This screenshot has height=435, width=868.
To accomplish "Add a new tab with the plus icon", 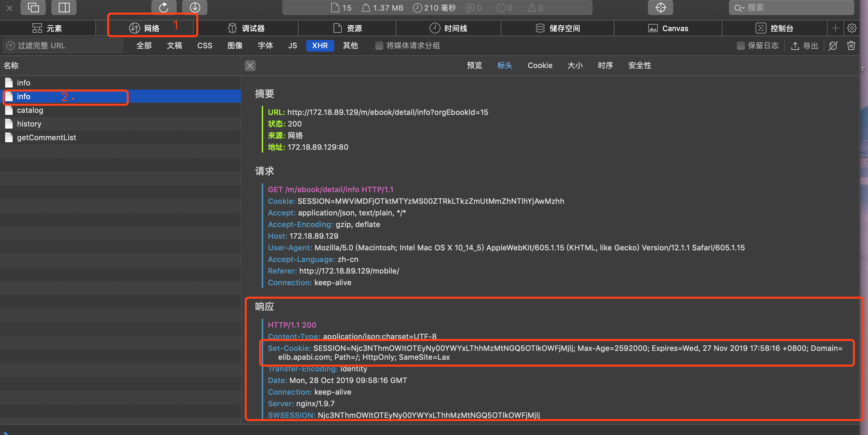I will coord(836,28).
